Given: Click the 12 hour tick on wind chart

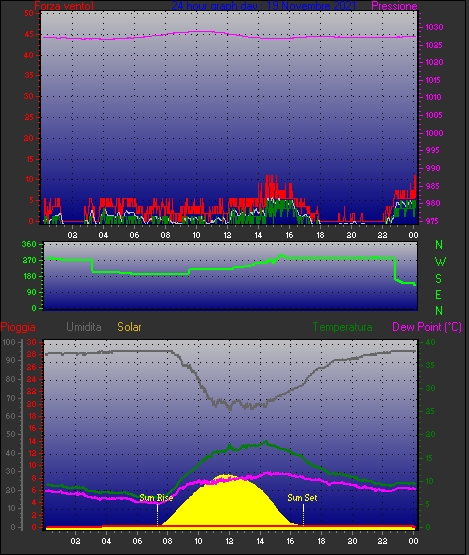Looking at the screenshot, I should (x=227, y=235).
